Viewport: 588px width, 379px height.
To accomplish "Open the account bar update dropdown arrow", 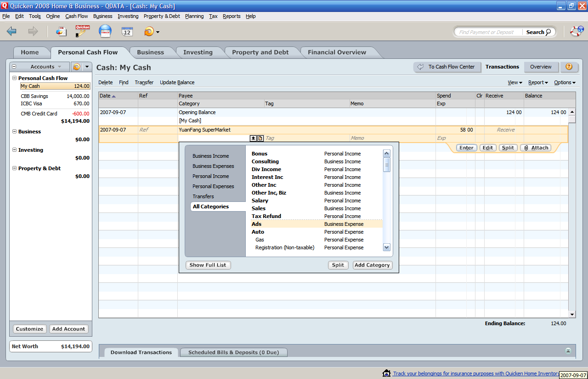I will point(87,67).
